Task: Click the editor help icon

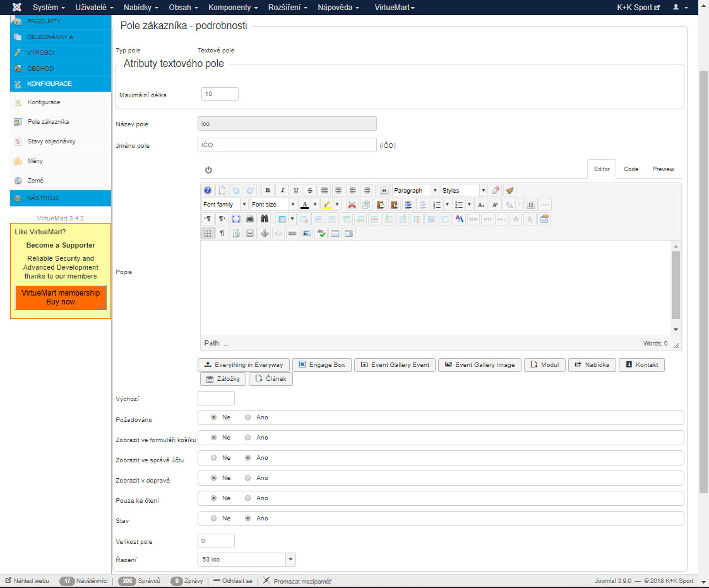Action: click(x=208, y=190)
